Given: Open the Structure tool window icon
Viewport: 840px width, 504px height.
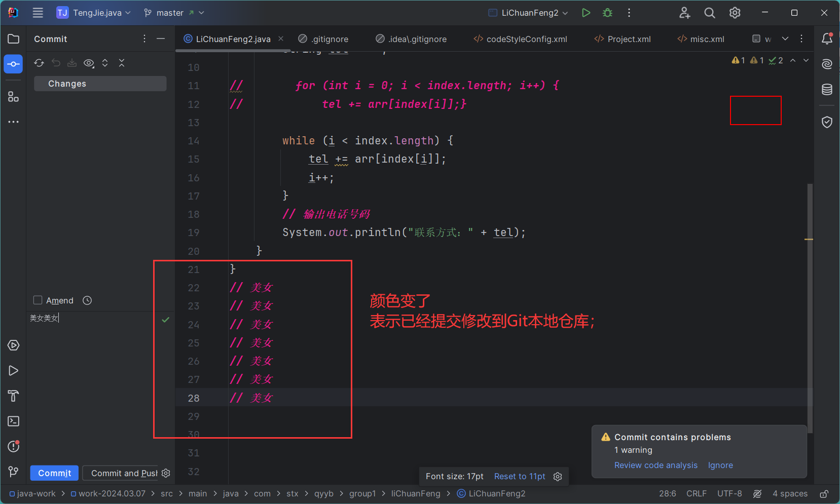Looking at the screenshot, I should tap(14, 96).
